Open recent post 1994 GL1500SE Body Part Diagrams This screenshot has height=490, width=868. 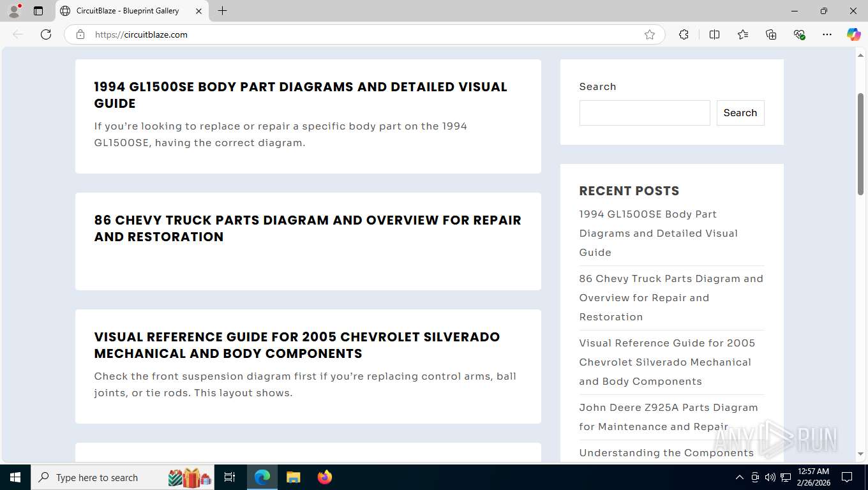(658, 233)
